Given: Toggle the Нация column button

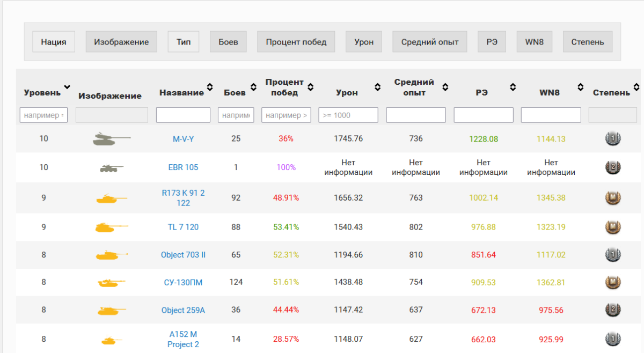Looking at the screenshot, I should click(x=54, y=42).
